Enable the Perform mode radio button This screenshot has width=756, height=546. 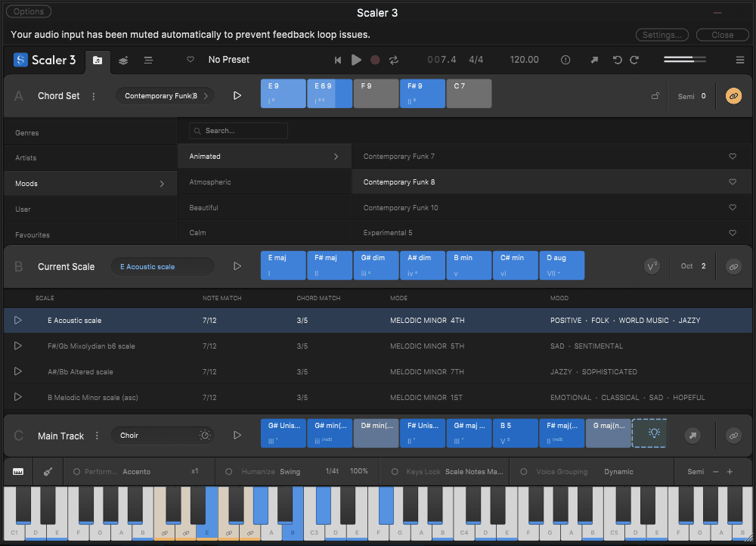click(x=76, y=472)
